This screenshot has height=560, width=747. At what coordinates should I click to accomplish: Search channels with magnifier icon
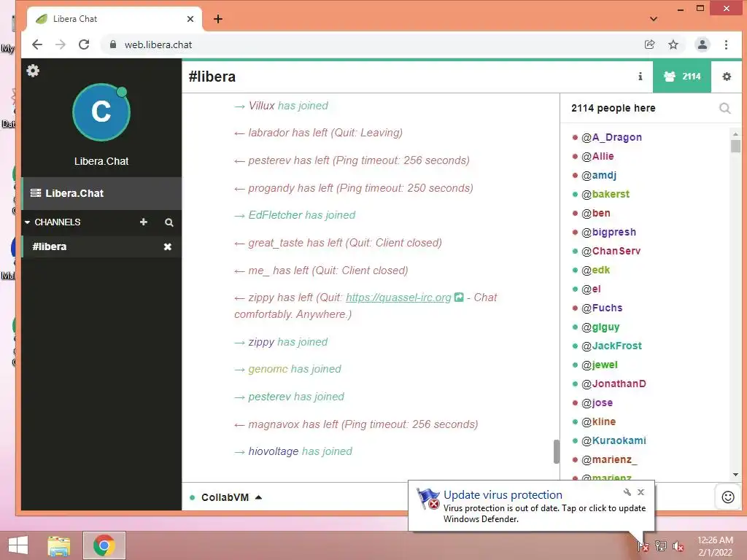coord(169,222)
